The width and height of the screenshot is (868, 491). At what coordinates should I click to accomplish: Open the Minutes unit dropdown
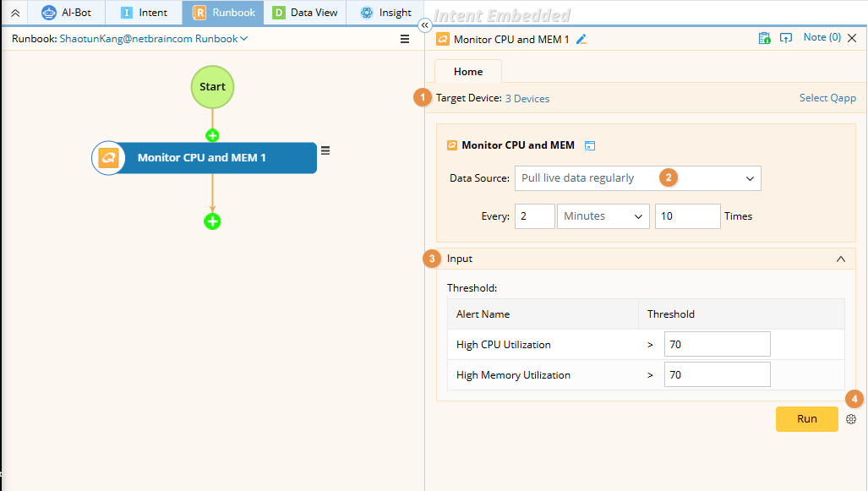pos(603,215)
